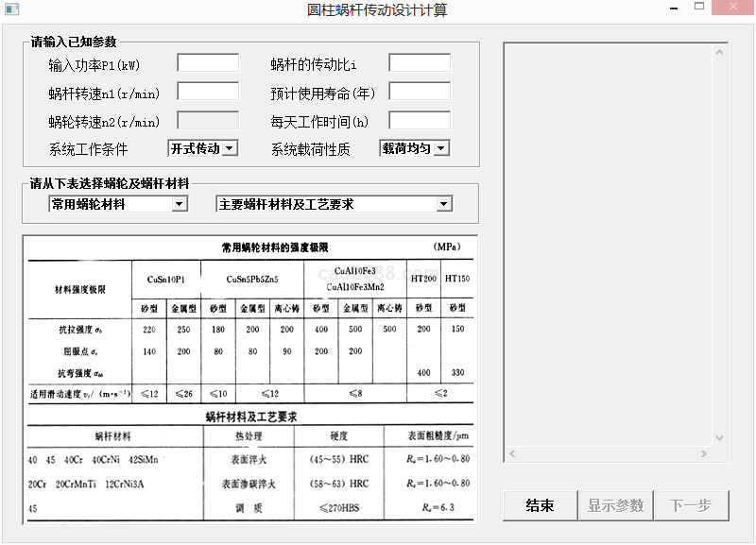Click the 下一步 button
Viewport: 756px width, 545px height.
691,505
